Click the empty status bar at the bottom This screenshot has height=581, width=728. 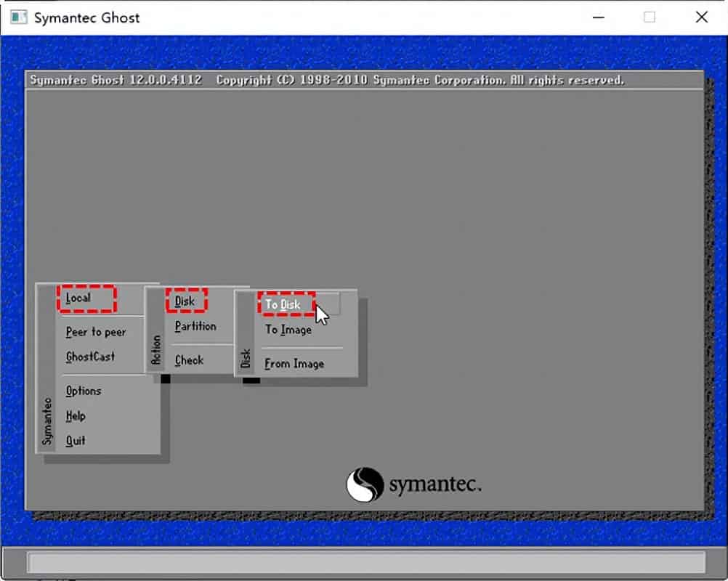pos(365,562)
